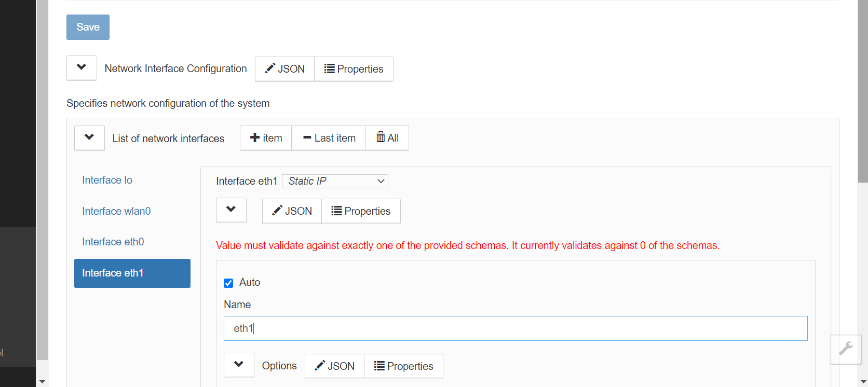Switch to Interface wlan0 tab

(116, 211)
